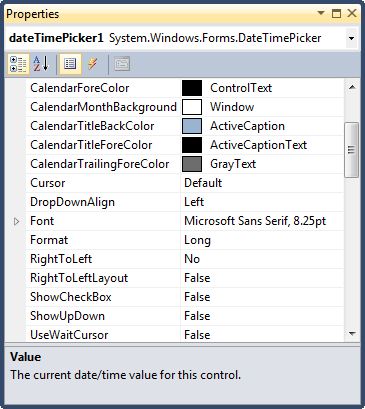Click the scrollbar up arrow

pyautogui.click(x=352, y=87)
